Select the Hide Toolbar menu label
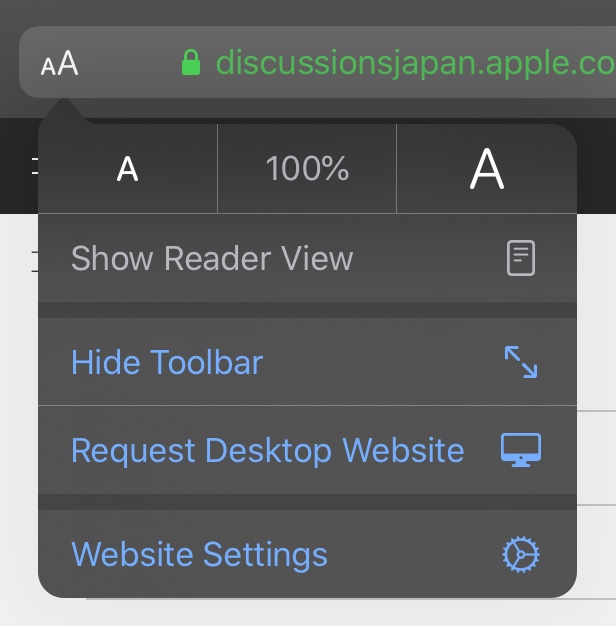616x626 pixels. tap(167, 362)
